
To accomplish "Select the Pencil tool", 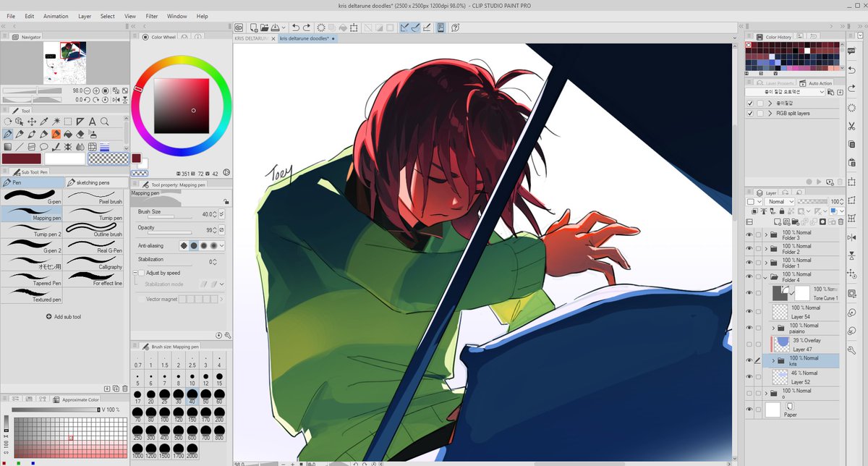I will pos(20,134).
